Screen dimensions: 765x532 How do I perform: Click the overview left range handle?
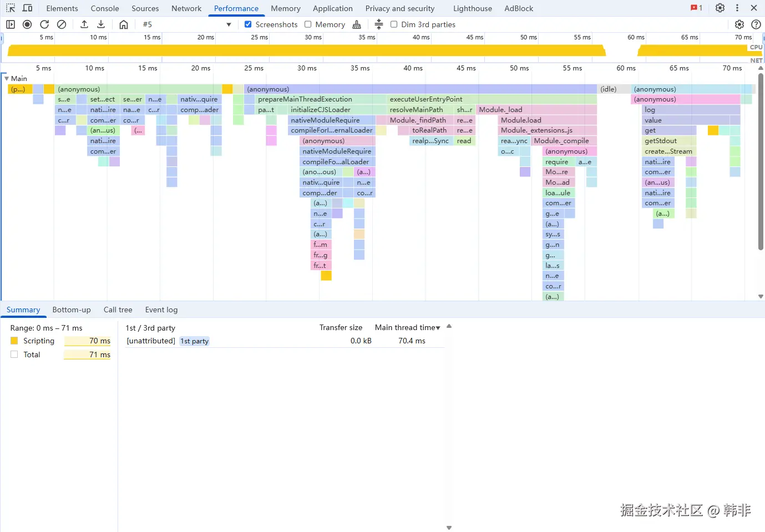tap(2, 38)
